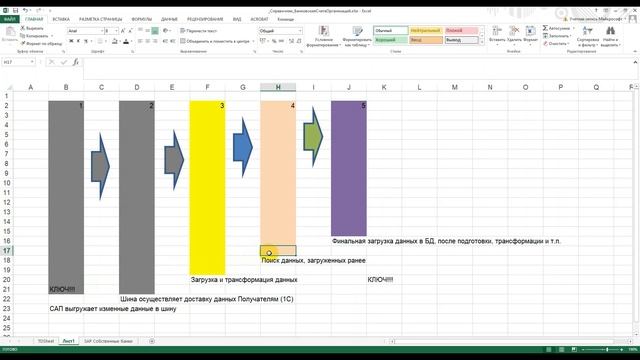The width and height of the screenshot is (640, 360).
Task: Switch to the SAP Собственные Банки sheet
Action: 108,341
